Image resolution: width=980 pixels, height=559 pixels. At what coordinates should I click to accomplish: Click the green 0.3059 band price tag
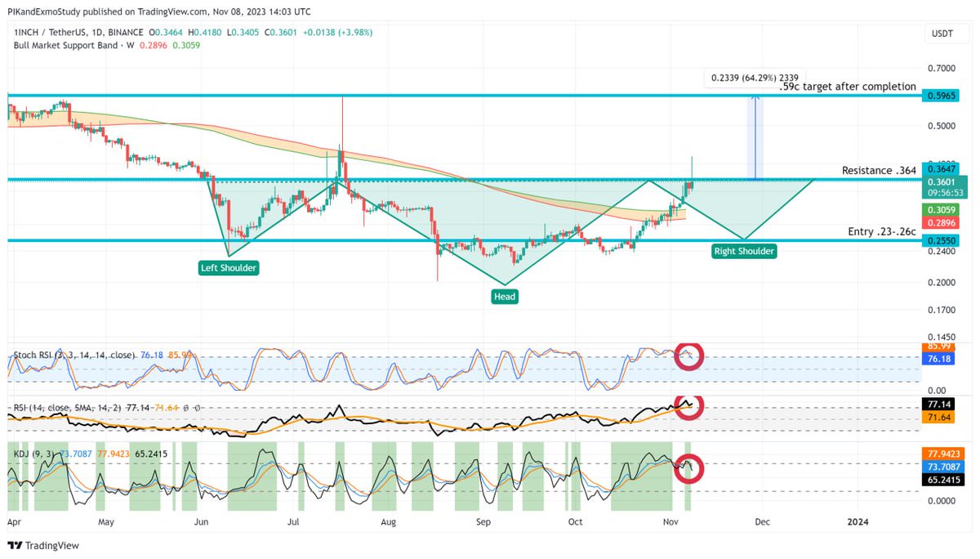tap(939, 210)
